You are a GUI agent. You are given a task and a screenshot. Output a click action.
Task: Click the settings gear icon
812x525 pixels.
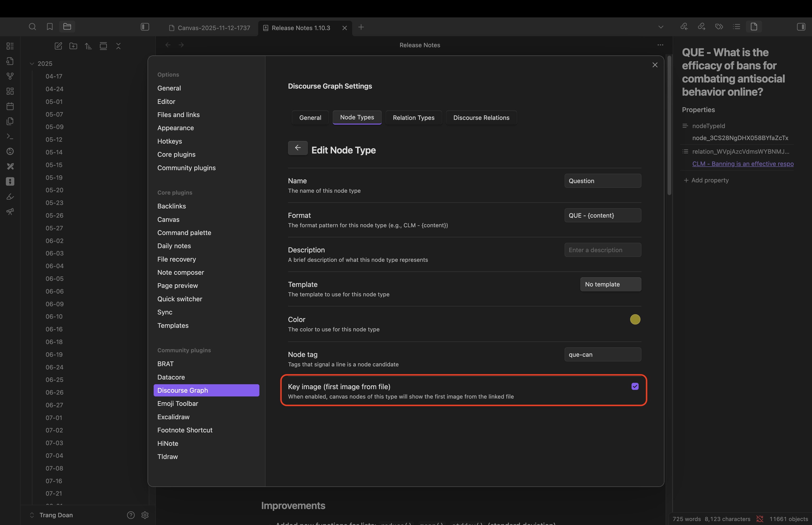(x=145, y=515)
